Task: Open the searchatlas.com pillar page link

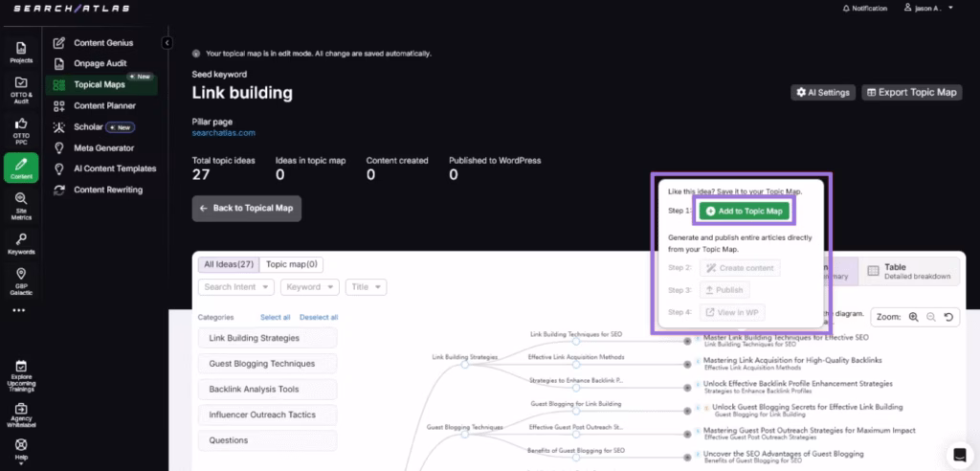Action: 224,133
